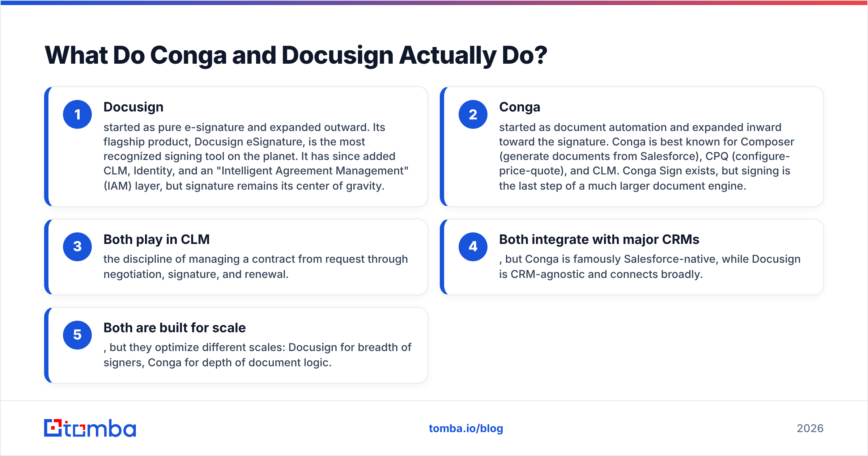Click the main title 'What Do Conga and Docusign Actually Do?'
This screenshot has height=456, width=868.
(296, 55)
